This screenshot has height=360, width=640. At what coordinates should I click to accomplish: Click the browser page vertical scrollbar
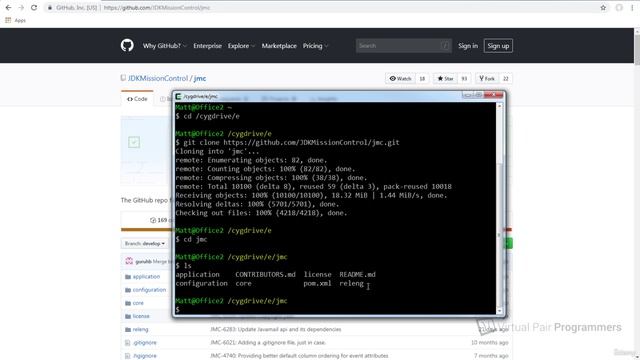(637, 49)
